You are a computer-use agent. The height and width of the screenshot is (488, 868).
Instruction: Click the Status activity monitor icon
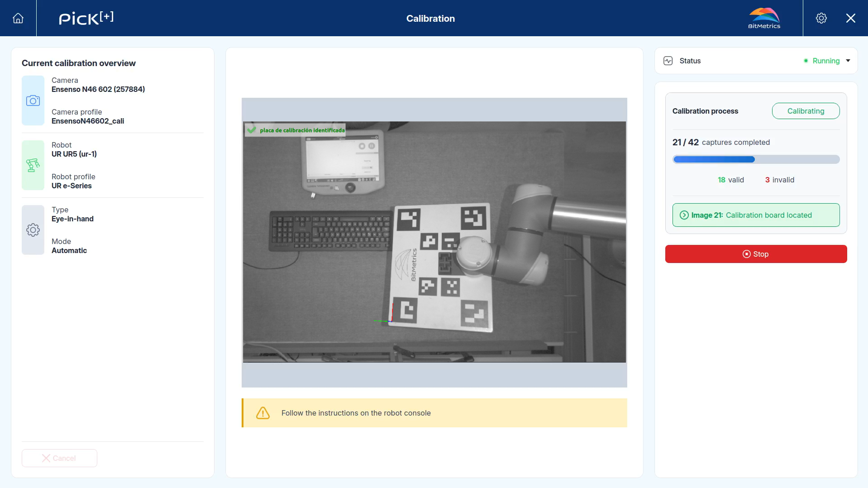click(668, 61)
